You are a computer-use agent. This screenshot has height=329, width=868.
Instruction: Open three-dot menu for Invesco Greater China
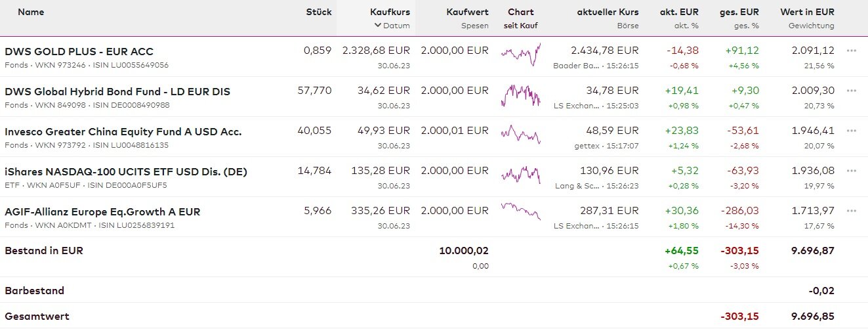pyautogui.click(x=852, y=131)
